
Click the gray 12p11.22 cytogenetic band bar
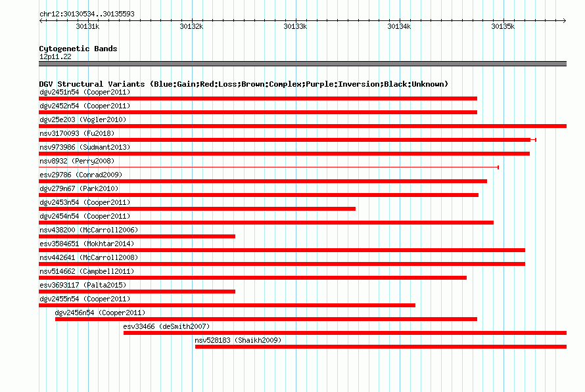pyautogui.click(x=302, y=64)
